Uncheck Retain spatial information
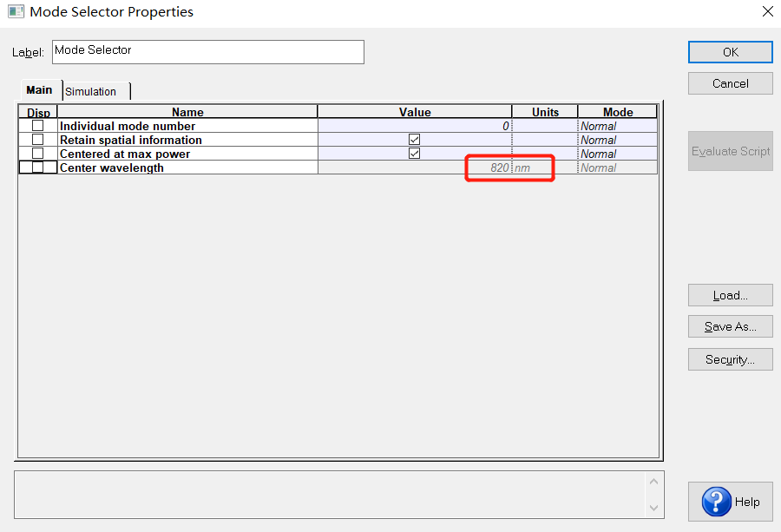Image resolution: width=781 pixels, height=532 pixels. click(414, 140)
